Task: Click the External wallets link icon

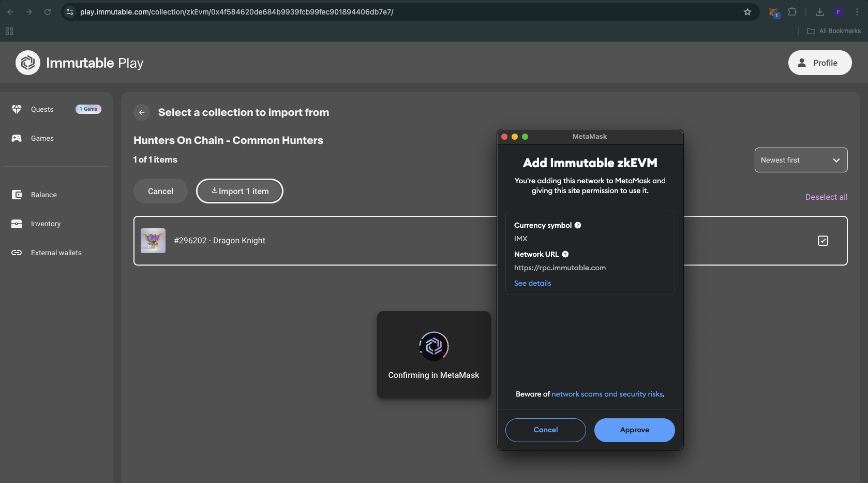Action: [17, 253]
